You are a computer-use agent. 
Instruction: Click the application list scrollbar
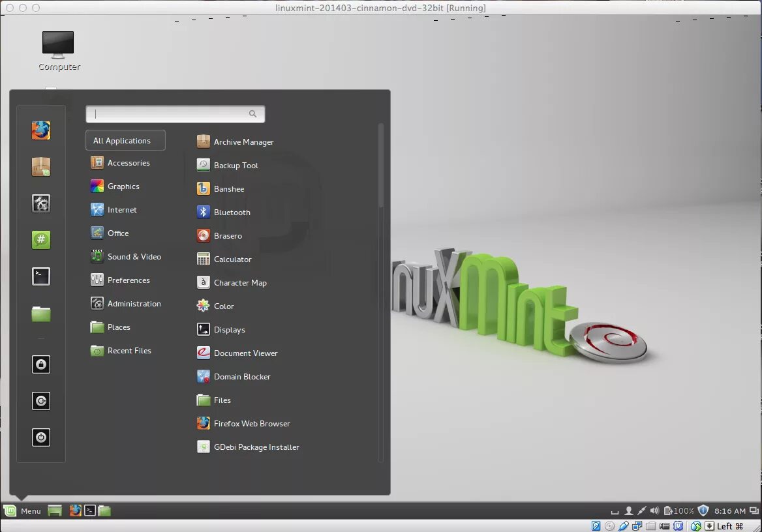[x=381, y=165]
